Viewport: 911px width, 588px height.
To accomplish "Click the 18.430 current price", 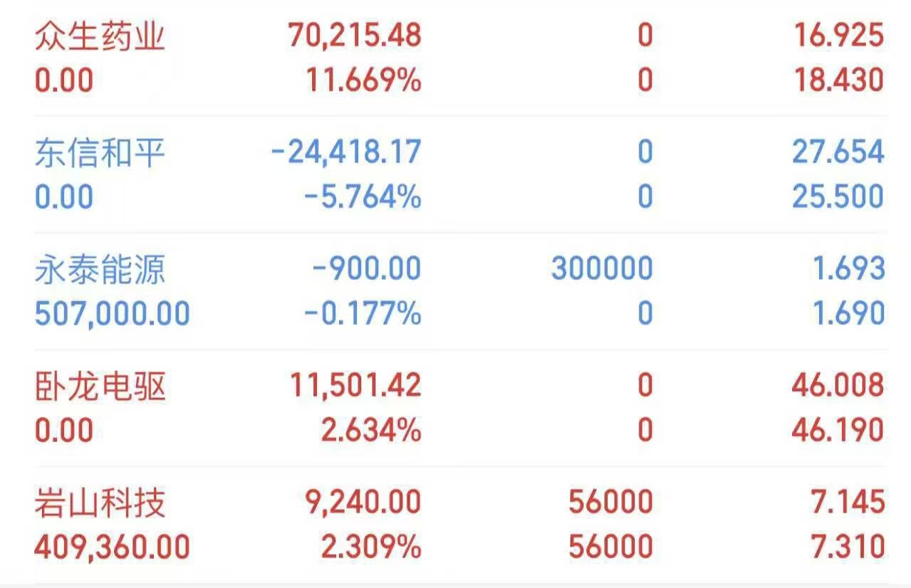I will [839, 80].
